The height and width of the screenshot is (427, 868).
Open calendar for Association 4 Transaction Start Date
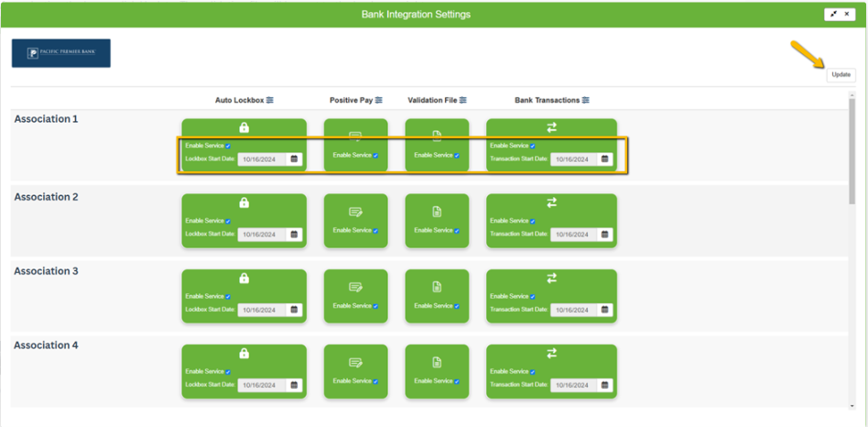pyautogui.click(x=604, y=385)
